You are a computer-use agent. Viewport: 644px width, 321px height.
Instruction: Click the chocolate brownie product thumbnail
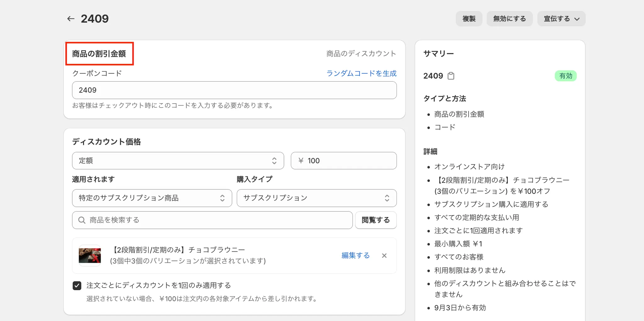click(90, 255)
